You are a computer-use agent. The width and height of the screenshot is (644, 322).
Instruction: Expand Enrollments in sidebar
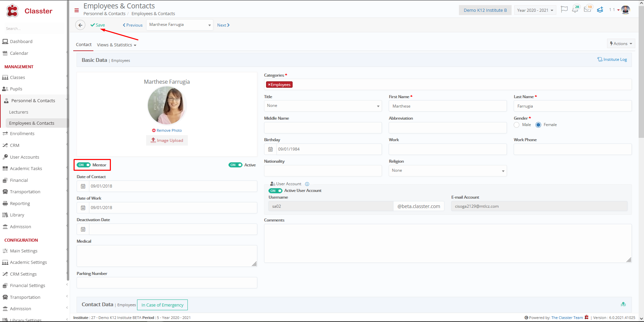22,134
